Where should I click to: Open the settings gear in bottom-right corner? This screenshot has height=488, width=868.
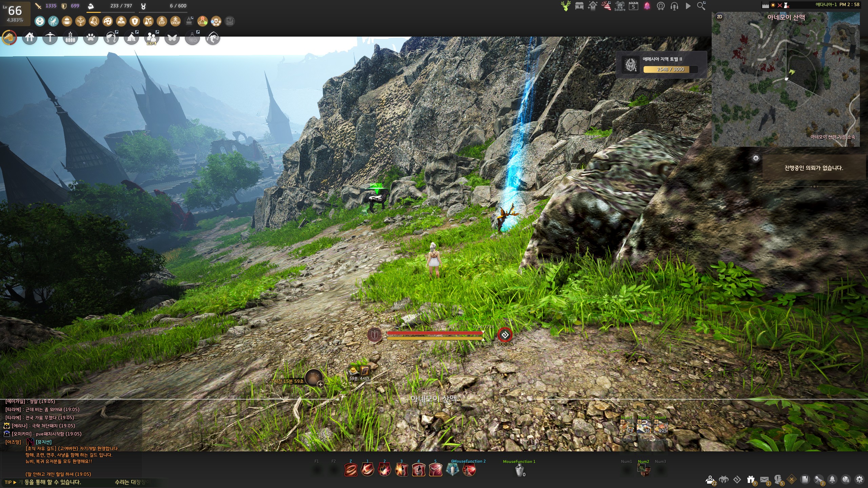point(859,480)
